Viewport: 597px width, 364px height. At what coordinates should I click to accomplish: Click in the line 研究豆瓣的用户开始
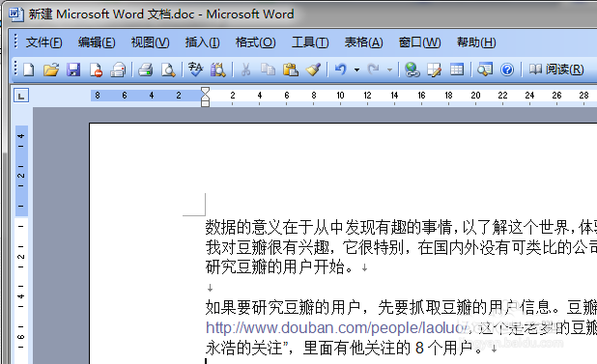click(280, 267)
